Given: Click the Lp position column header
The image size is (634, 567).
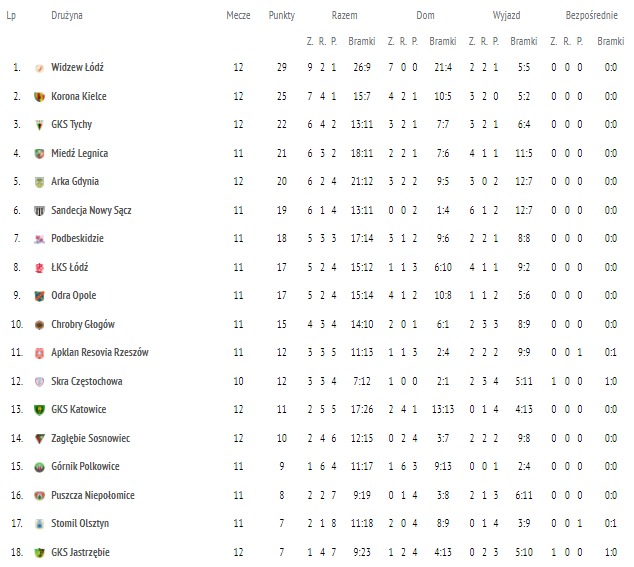Looking at the screenshot, I should point(11,17).
